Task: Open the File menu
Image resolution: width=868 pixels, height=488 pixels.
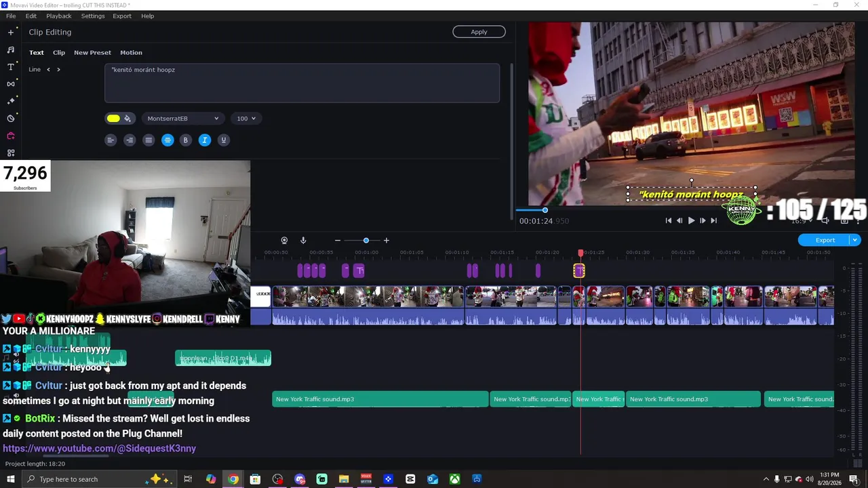Action: 11,16
